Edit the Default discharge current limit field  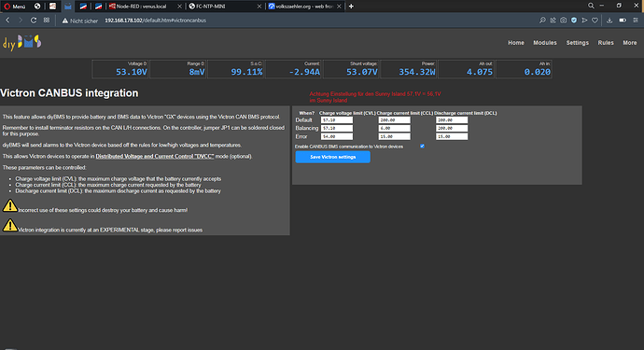452,120
